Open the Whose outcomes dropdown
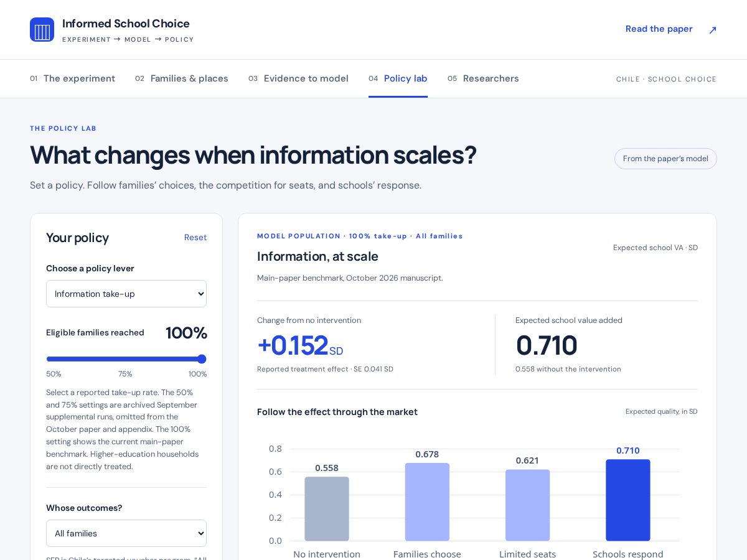 point(126,533)
